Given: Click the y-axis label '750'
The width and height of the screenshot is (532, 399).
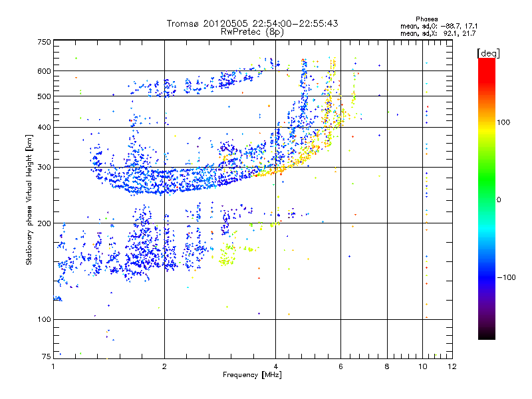Looking at the screenshot, I should coord(44,42).
